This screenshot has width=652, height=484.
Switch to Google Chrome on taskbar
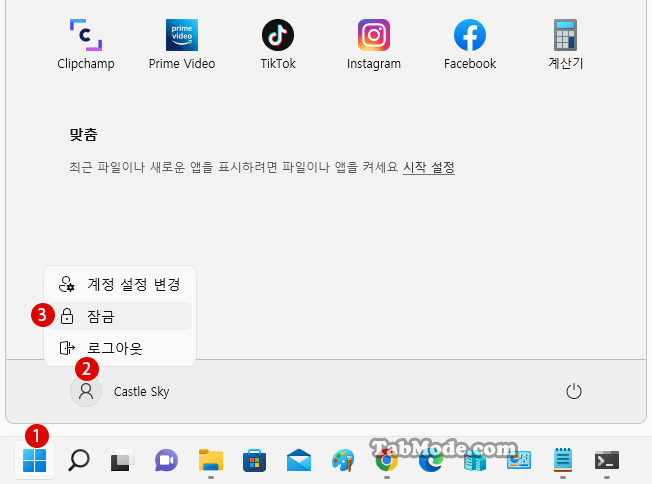pos(387,460)
